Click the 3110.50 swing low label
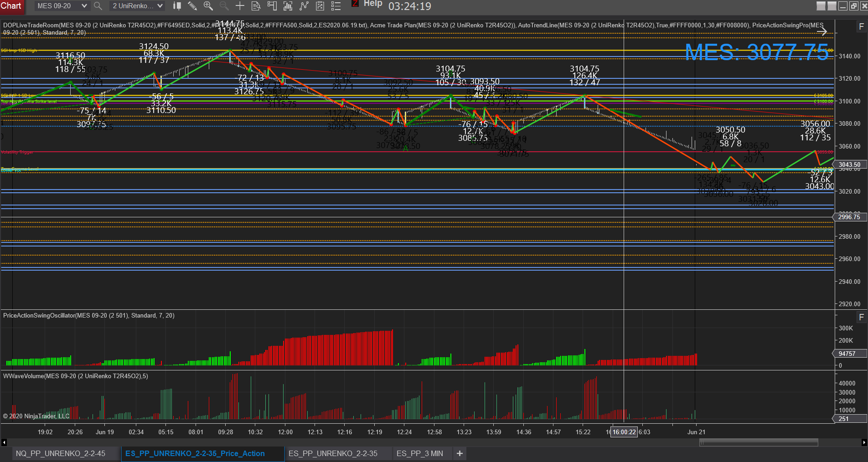 pyautogui.click(x=161, y=110)
